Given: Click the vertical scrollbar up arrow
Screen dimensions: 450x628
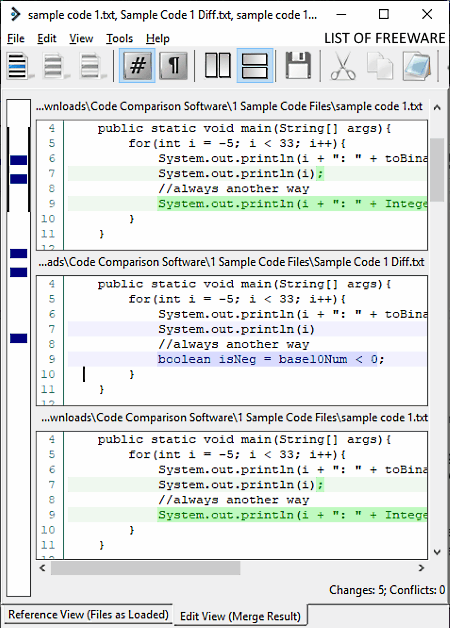Looking at the screenshot, I should (437, 107).
